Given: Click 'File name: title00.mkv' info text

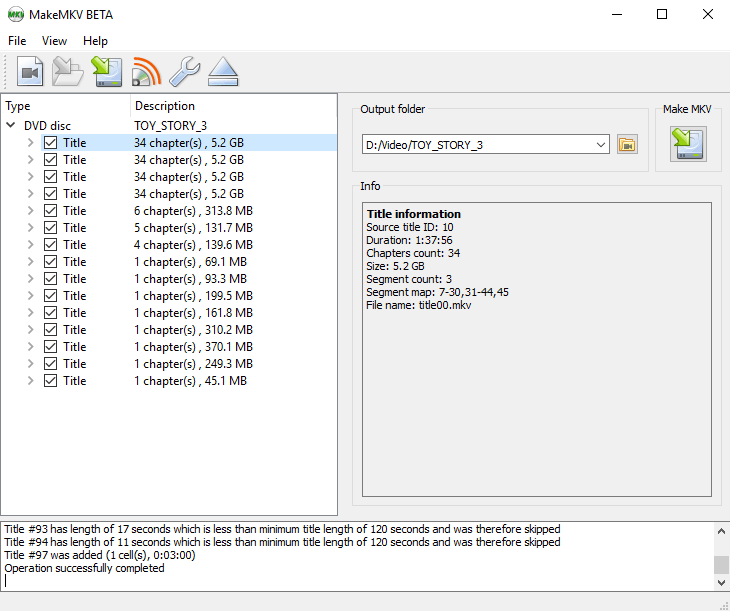Looking at the screenshot, I should [419, 306].
